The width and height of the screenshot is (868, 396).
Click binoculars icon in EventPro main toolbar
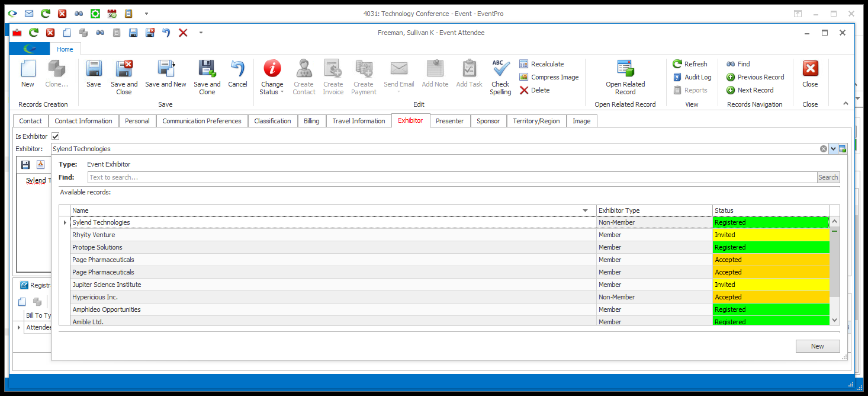pyautogui.click(x=79, y=13)
